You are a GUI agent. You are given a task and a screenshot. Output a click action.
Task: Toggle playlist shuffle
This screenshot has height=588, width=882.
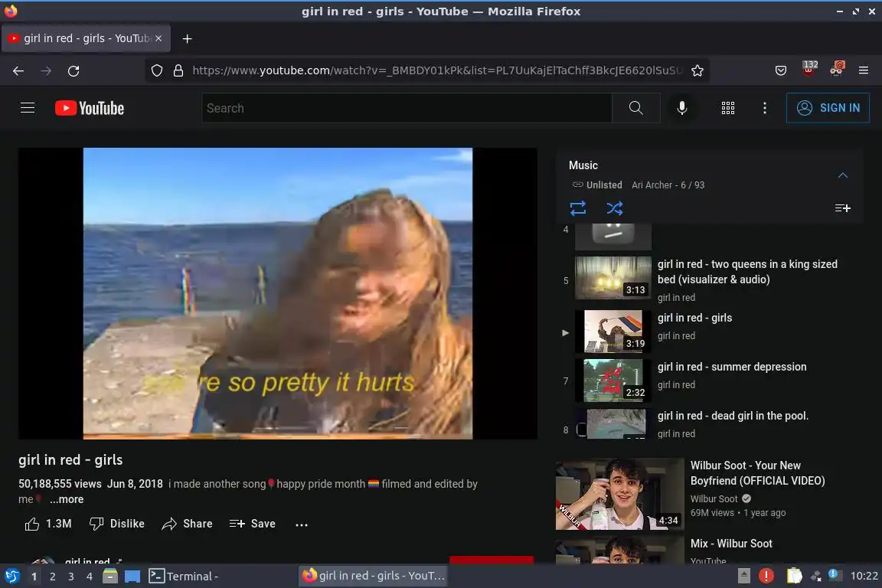click(614, 208)
